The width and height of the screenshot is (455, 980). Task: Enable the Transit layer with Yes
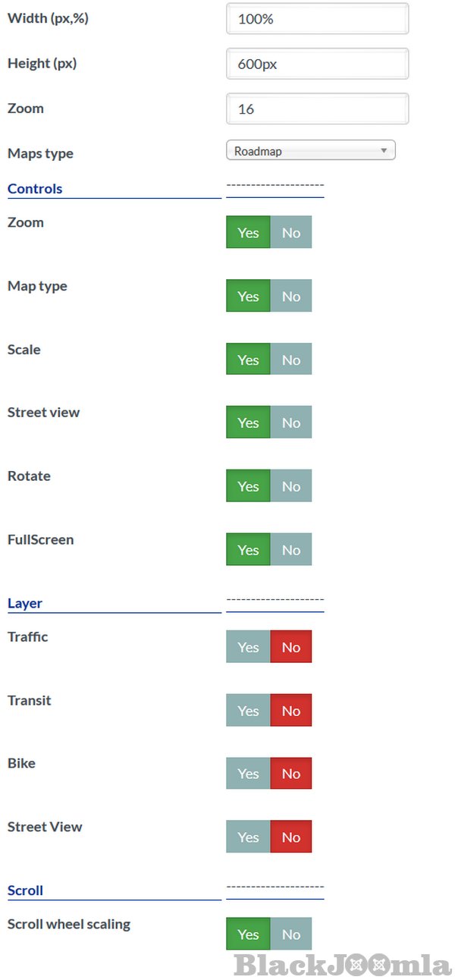click(x=248, y=711)
